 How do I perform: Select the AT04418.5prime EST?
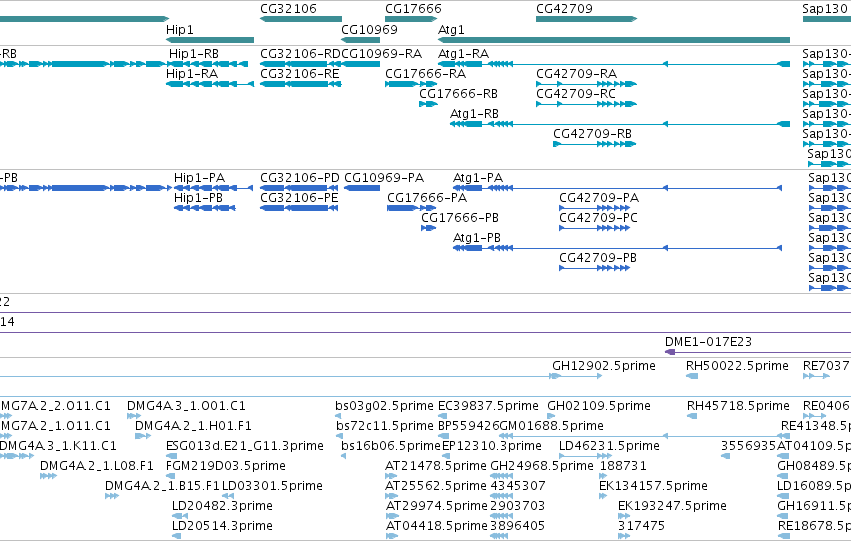coord(391,537)
